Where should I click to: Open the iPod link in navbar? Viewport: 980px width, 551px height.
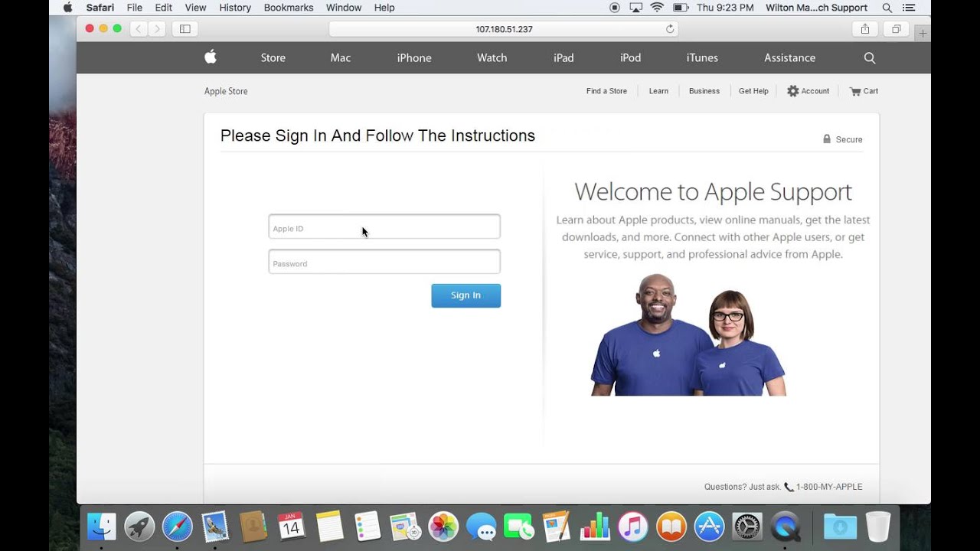click(630, 57)
